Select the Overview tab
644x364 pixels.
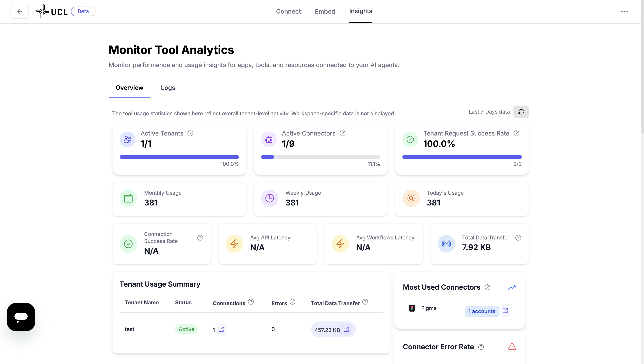(129, 88)
